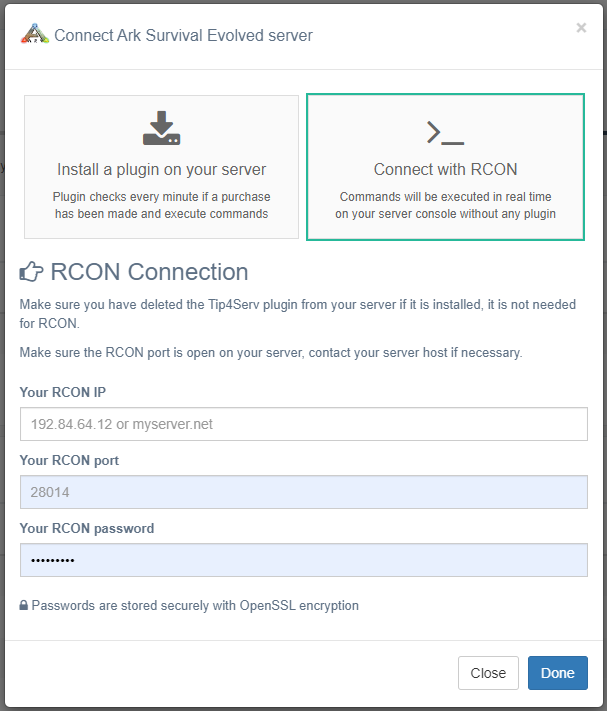Select the "Install a plugin on your server" title
Viewport: 607px width, 711px height.
tap(161, 169)
